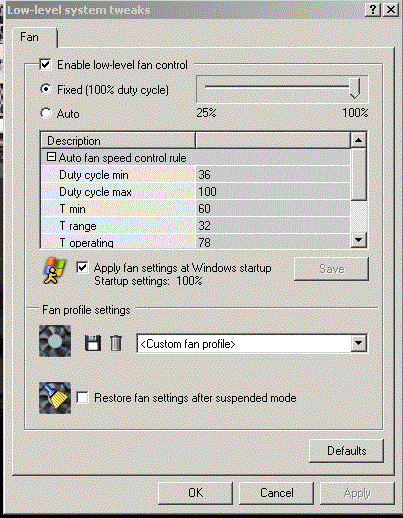
Task: Select the Fixed duty cycle radio button
Action: (x=46, y=89)
